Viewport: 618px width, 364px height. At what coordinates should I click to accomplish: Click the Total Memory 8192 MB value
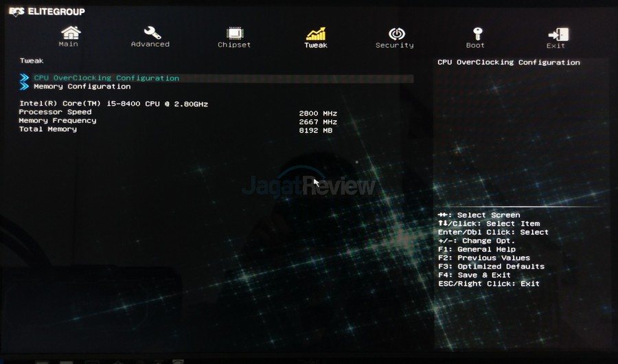(x=316, y=130)
